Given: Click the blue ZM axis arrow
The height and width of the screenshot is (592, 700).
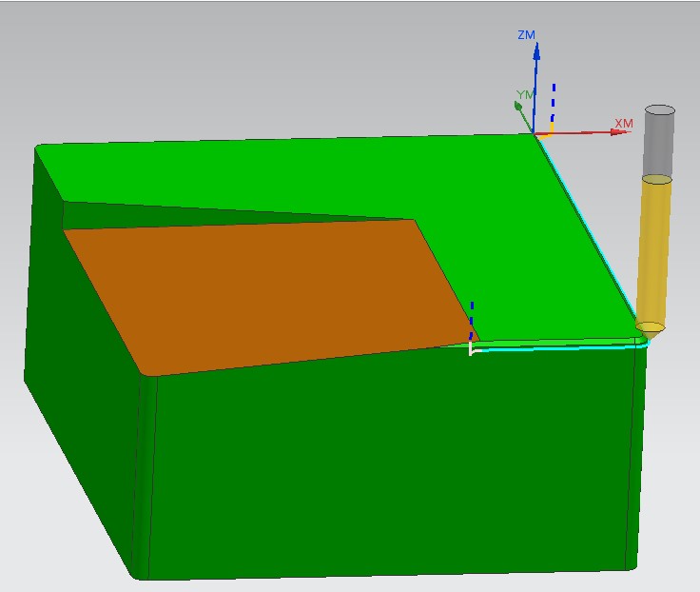Looking at the screenshot, I should [535, 88].
